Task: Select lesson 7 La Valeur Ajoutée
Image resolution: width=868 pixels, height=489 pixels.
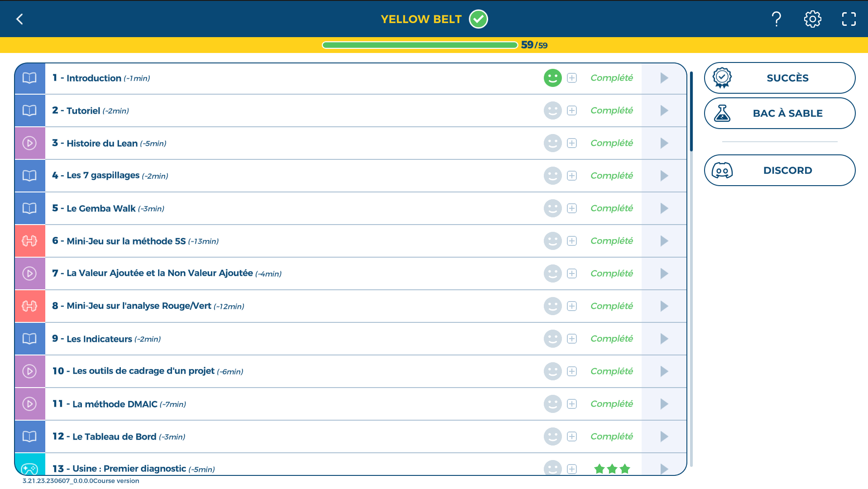Action: (x=159, y=273)
